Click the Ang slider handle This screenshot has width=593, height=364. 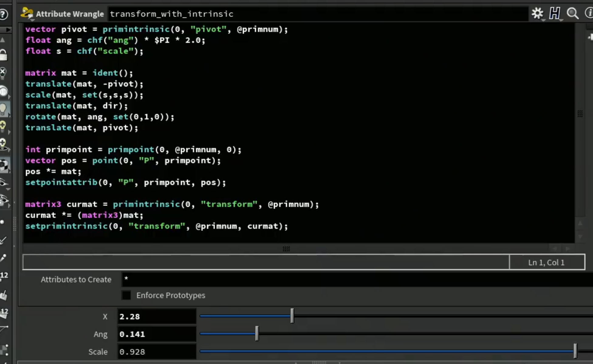click(257, 334)
